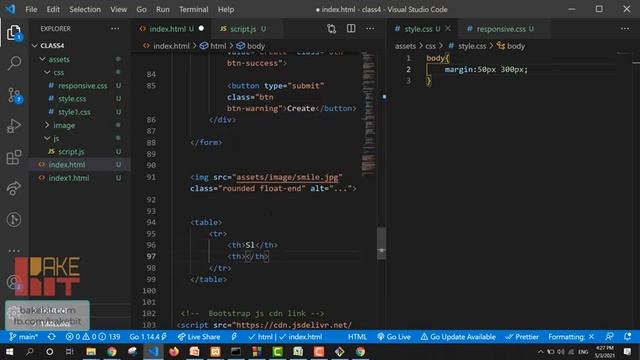Click html breadcrumb in left editor

213,46
